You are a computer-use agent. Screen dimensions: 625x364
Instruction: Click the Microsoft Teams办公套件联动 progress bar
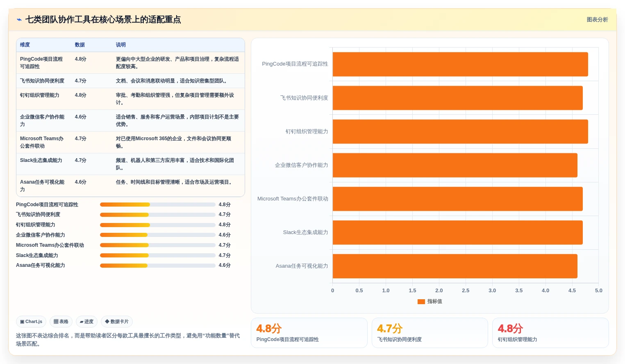(x=158, y=245)
